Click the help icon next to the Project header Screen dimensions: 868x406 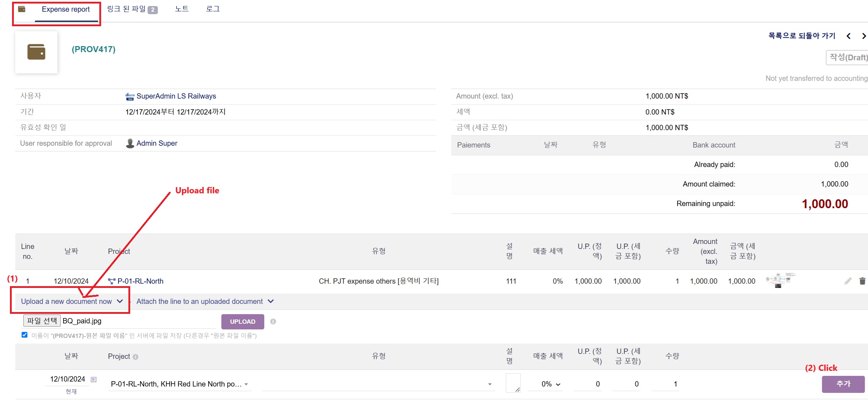click(x=136, y=357)
